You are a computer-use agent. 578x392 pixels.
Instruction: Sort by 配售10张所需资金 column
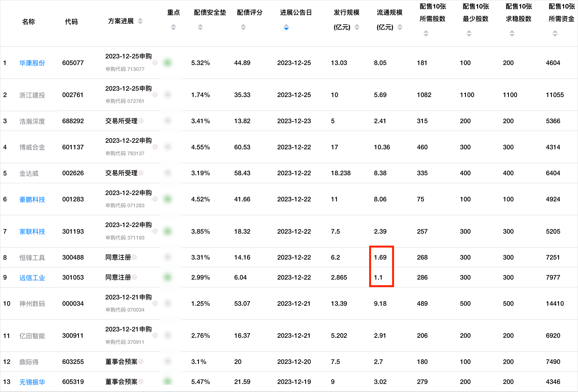[555, 33]
